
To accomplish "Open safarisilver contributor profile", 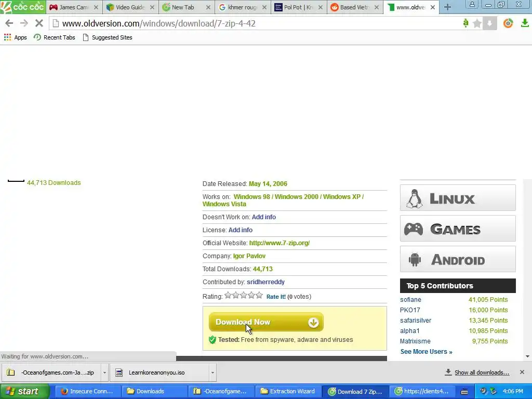I will point(416,321).
